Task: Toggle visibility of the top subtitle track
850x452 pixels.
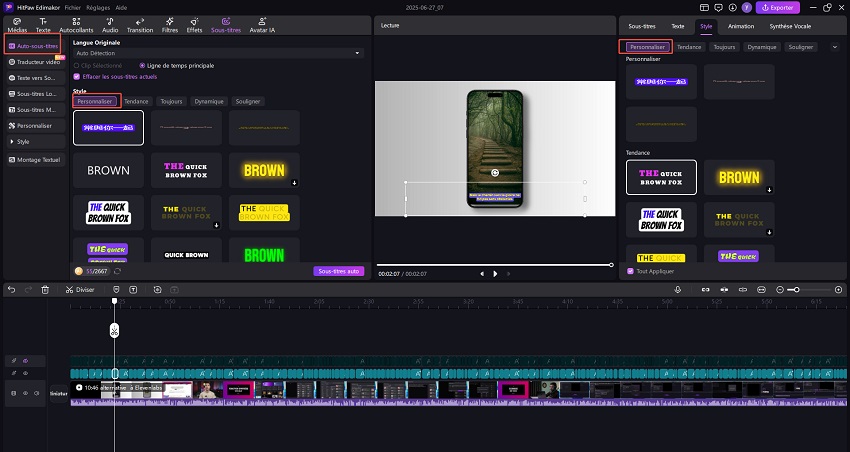Action: coord(25,360)
